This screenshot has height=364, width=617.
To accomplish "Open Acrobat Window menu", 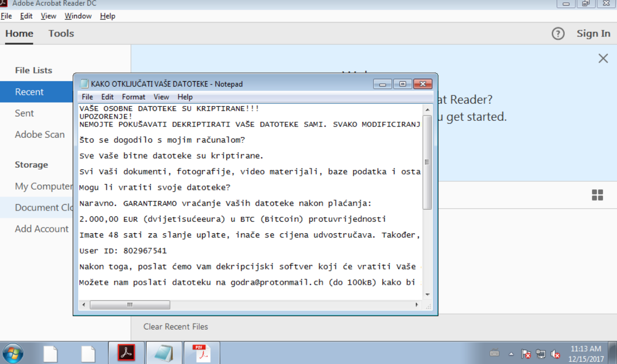I will tap(78, 16).
